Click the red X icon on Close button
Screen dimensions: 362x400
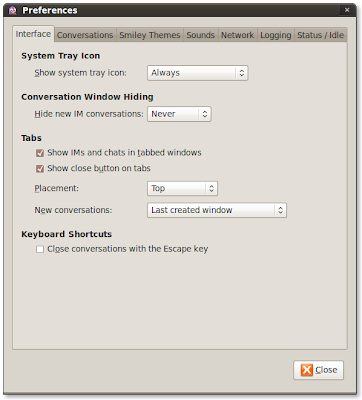[306, 370]
